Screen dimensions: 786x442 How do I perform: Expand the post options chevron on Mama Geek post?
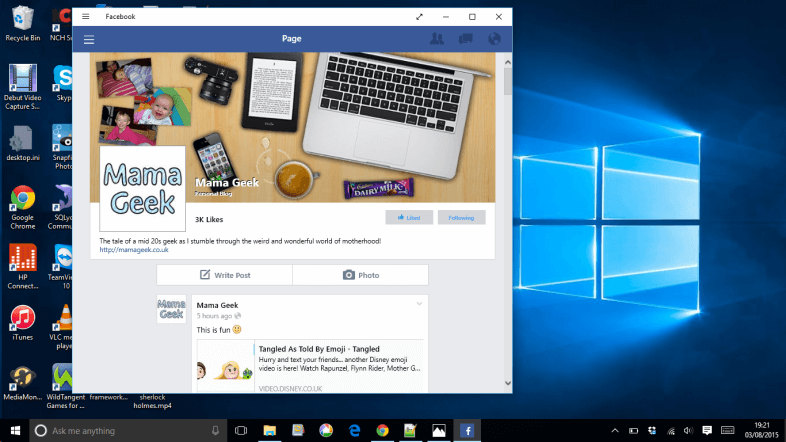coord(419,304)
